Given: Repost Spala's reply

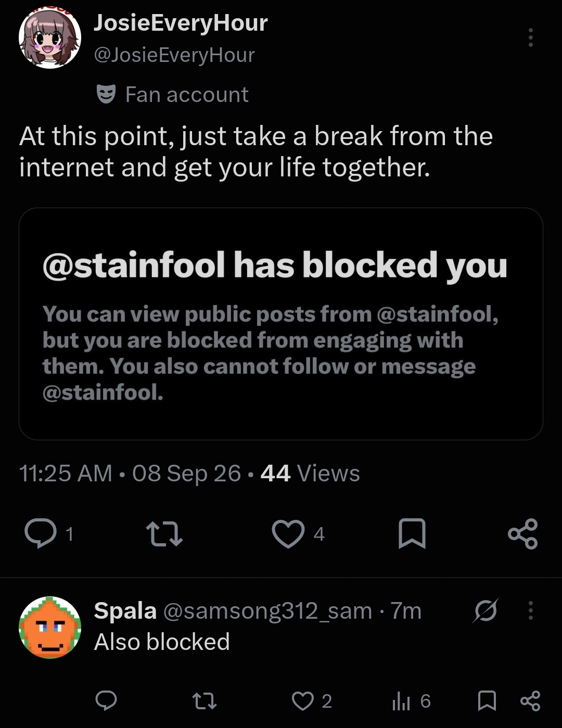Looking at the screenshot, I should coord(205,701).
